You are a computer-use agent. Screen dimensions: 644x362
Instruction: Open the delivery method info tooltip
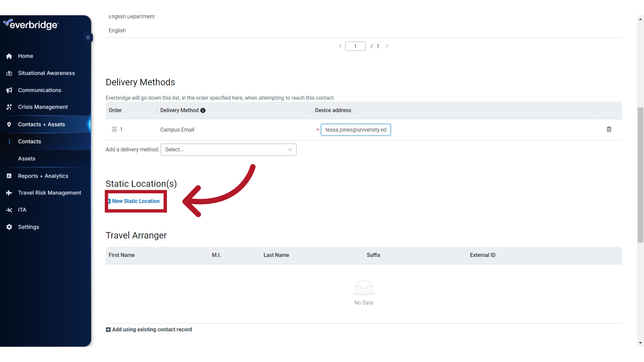coord(203,110)
